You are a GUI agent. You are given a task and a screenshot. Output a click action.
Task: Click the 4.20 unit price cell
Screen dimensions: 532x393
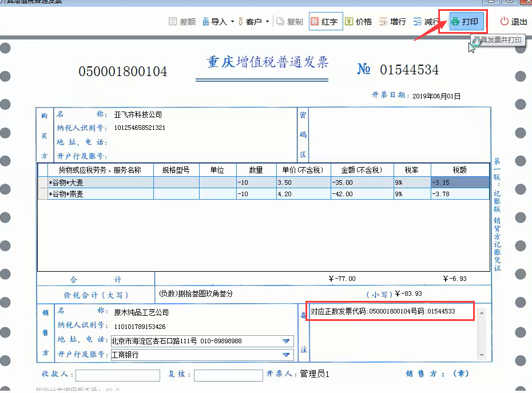point(304,194)
